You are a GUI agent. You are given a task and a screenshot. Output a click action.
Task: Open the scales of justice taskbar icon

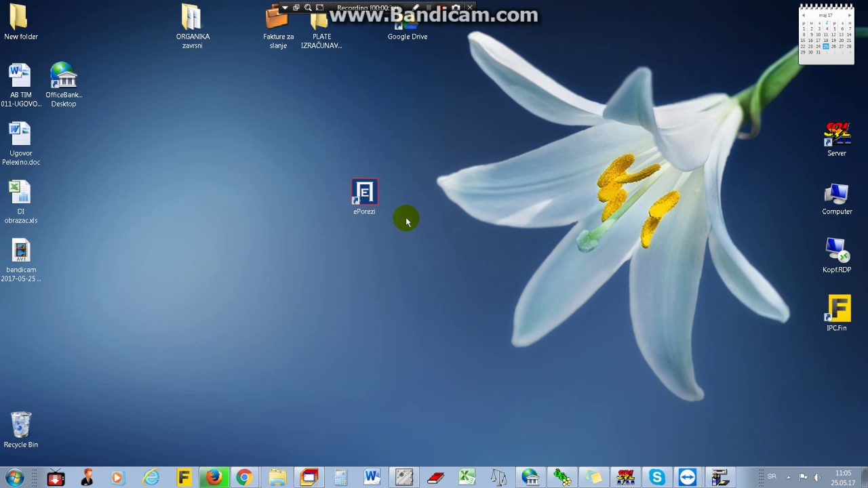click(x=498, y=477)
